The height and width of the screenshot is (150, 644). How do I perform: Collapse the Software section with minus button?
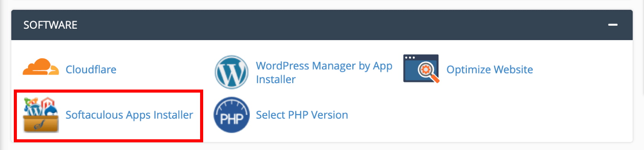click(x=613, y=25)
